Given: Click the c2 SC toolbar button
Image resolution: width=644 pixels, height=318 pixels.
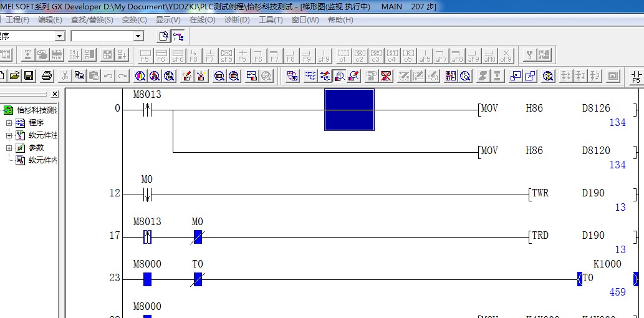Looking at the screenshot, I should pos(360,56).
